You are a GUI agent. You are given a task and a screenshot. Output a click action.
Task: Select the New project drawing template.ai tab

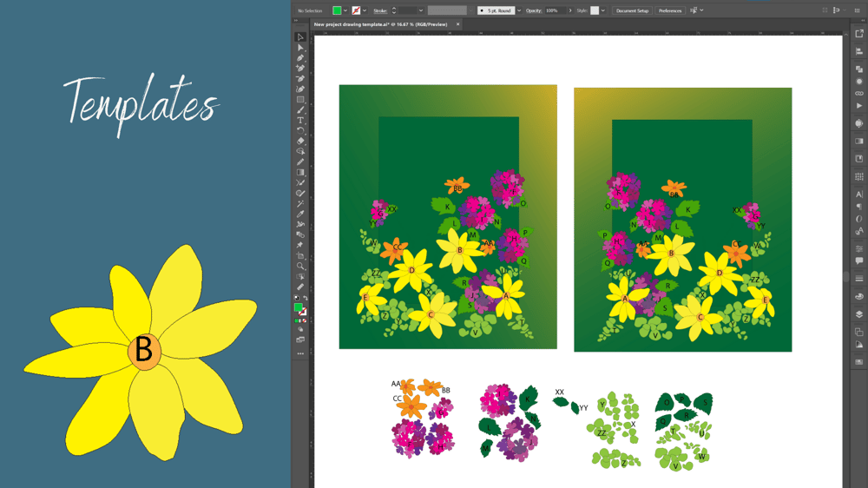pos(381,24)
